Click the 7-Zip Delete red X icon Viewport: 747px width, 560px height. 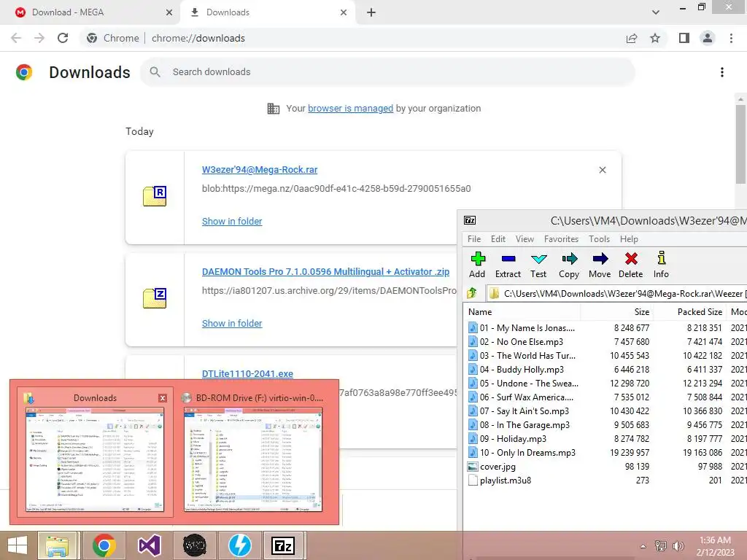click(x=631, y=259)
